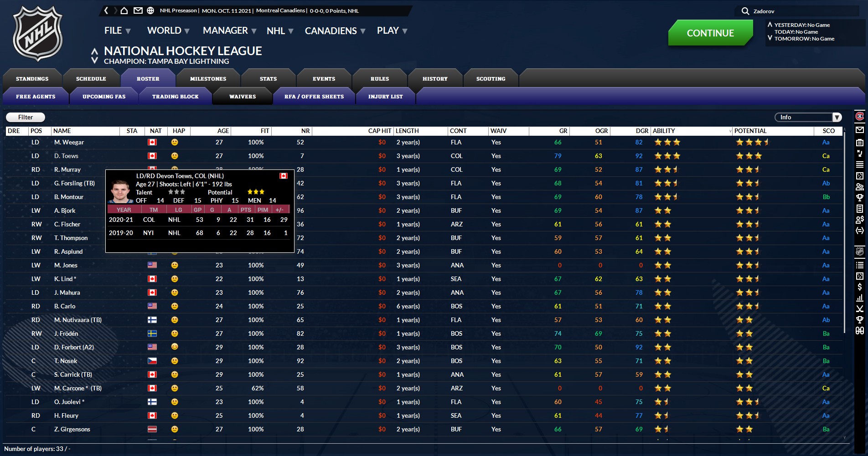Click the NHL shield icon in right sidebar
The height and width of the screenshot is (456, 868).
pos(860,251)
